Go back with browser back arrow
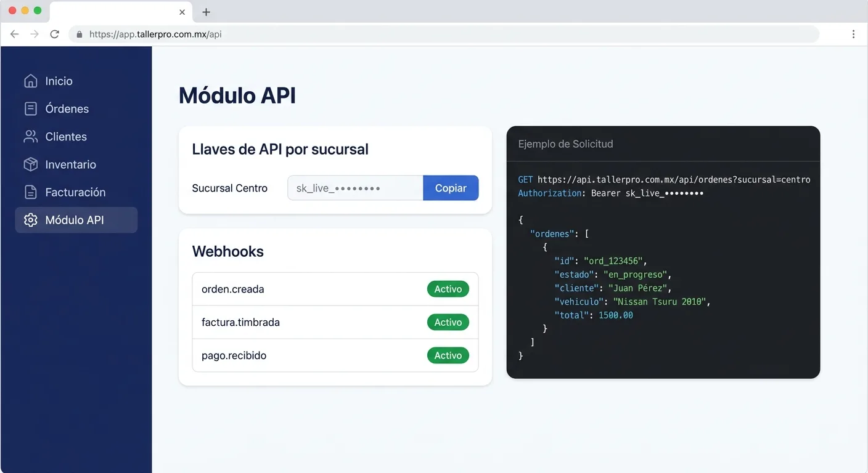The image size is (868, 473). tap(15, 34)
